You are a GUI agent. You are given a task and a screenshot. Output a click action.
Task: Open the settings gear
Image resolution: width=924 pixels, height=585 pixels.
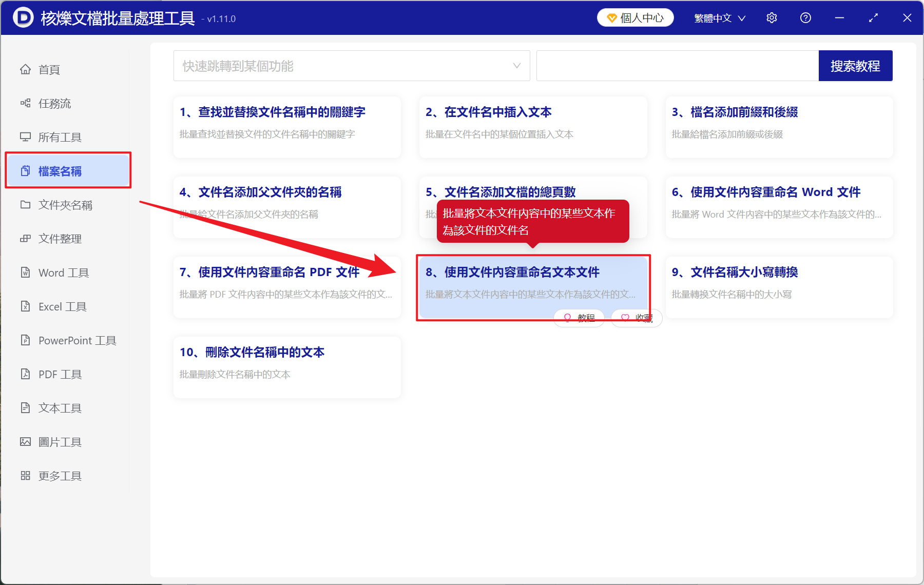(x=772, y=17)
